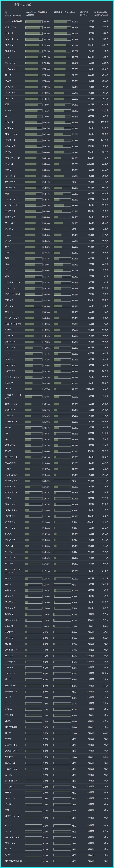Click the 89.0% first-dose bar for UAE

pyautogui.click(x=34, y=22)
